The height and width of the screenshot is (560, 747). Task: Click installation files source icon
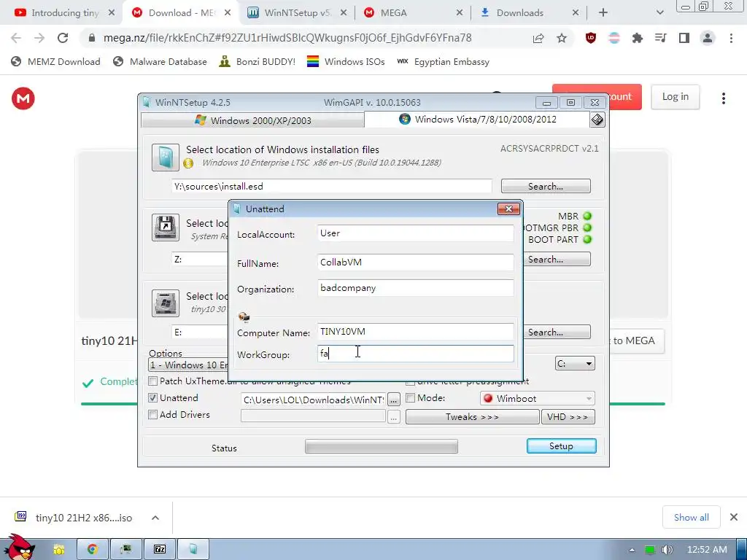[x=166, y=157]
